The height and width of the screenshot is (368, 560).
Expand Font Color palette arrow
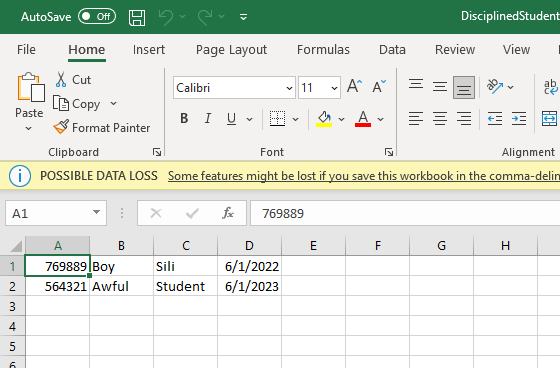(381, 119)
